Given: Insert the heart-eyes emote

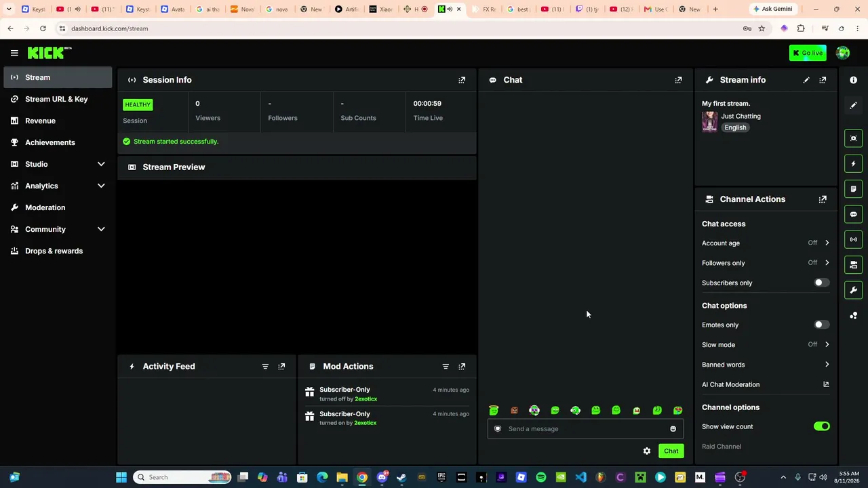Looking at the screenshot, I should tap(677, 411).
